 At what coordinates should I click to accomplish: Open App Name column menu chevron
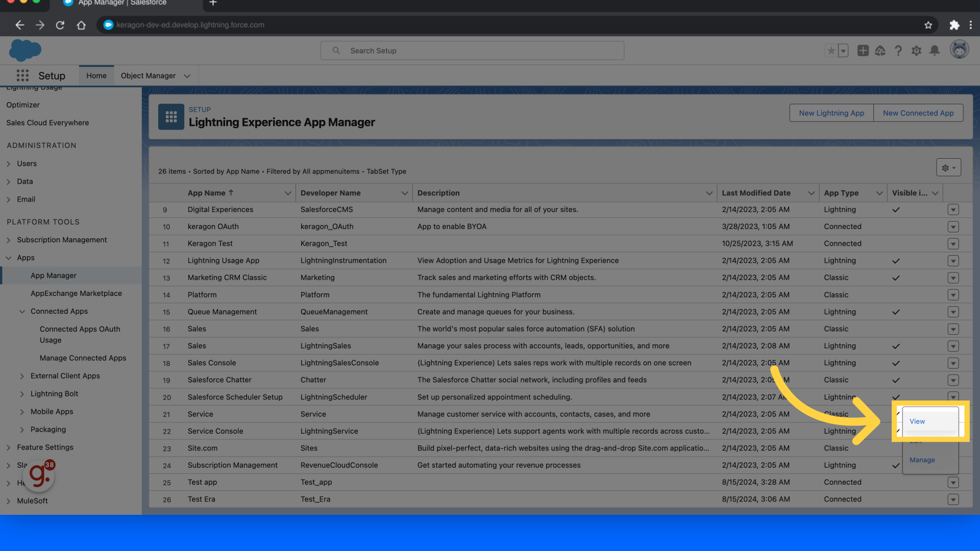[288, 193]
